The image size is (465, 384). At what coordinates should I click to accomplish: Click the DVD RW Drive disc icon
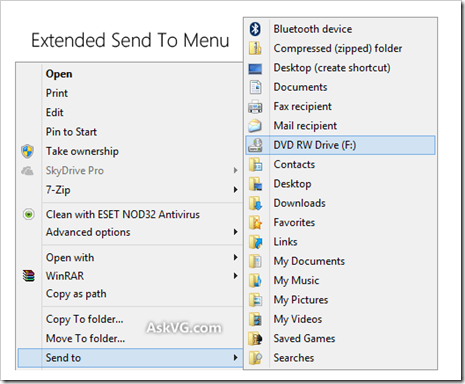pos(256,145)
